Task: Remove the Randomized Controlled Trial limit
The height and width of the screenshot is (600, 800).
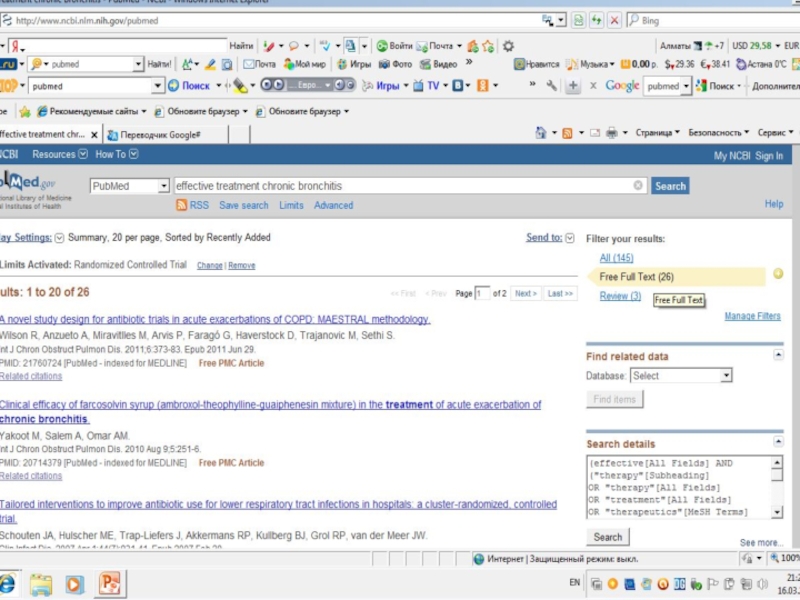Action: 241,266
